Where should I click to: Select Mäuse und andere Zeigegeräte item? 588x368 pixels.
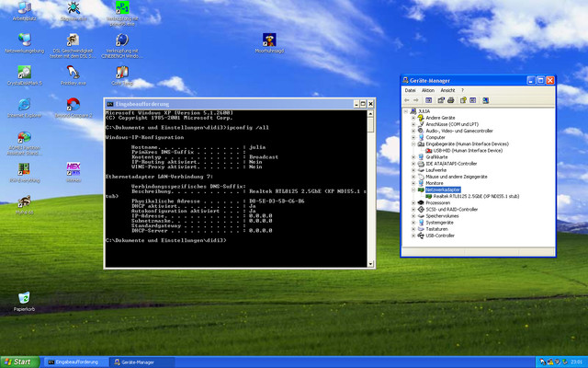tap(457, 177)
